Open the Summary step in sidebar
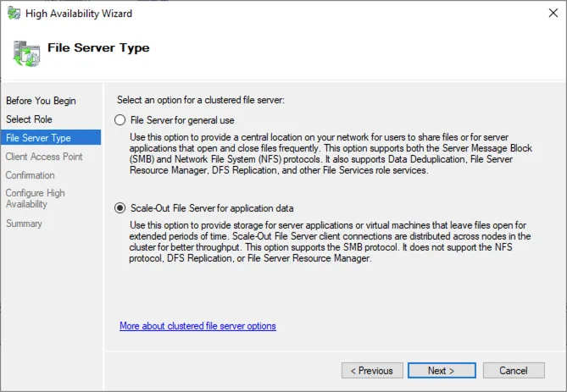 click(24, 224)
